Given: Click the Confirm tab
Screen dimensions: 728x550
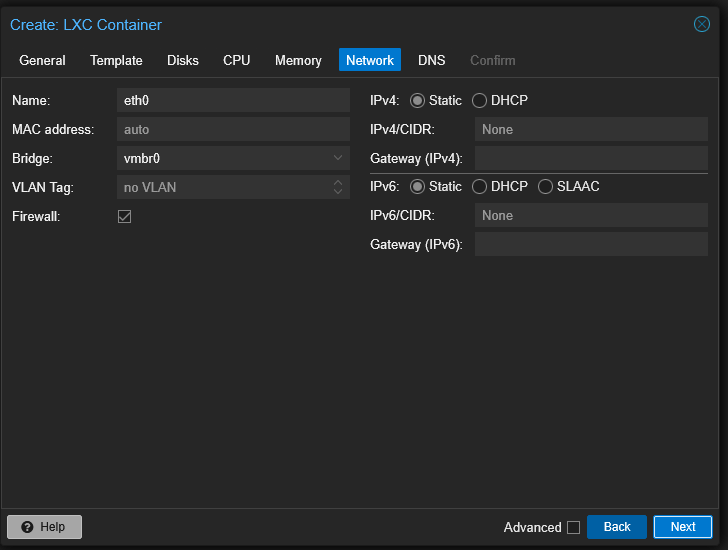Looking at the screenshot, I should [x=493, y=60].
